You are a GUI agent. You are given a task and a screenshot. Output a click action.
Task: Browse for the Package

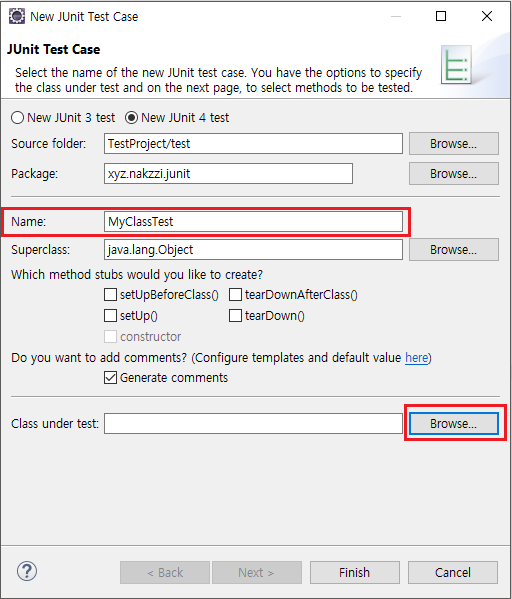(454, 173)
